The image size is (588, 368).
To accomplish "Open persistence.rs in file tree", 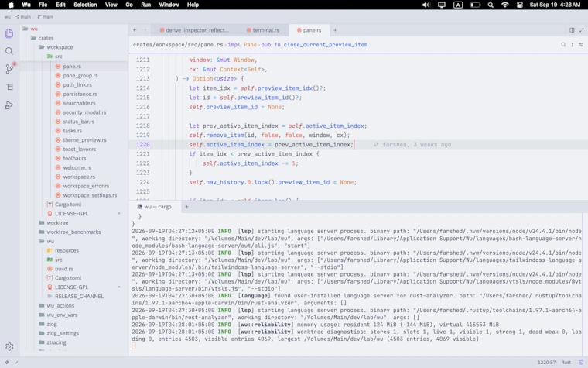I will pos(80,94).
